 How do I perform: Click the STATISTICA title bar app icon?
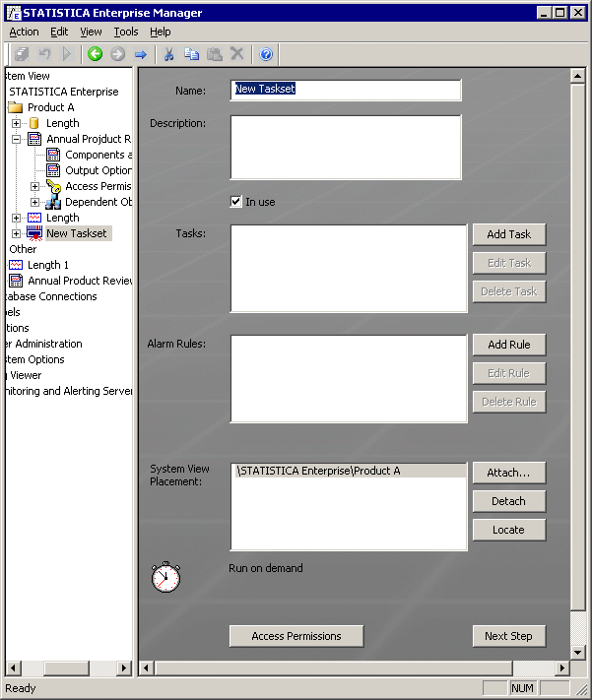pos(14,13)
